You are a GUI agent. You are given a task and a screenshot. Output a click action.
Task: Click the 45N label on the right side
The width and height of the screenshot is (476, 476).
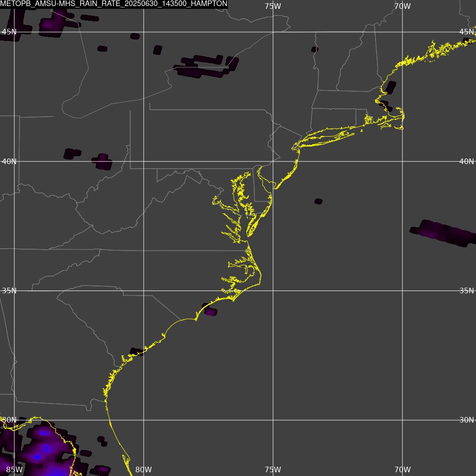[467, 32]
